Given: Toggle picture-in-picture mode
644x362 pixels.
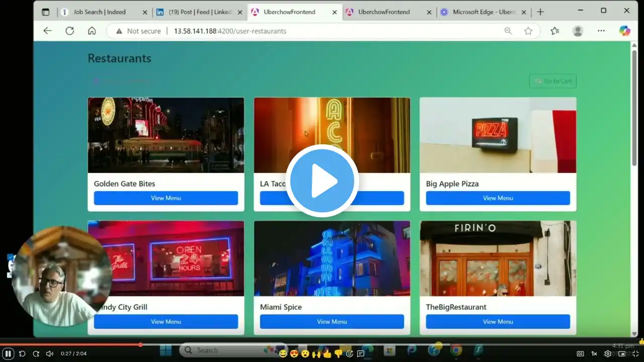Looking at the screenshot, I should (x=622, y=353).
